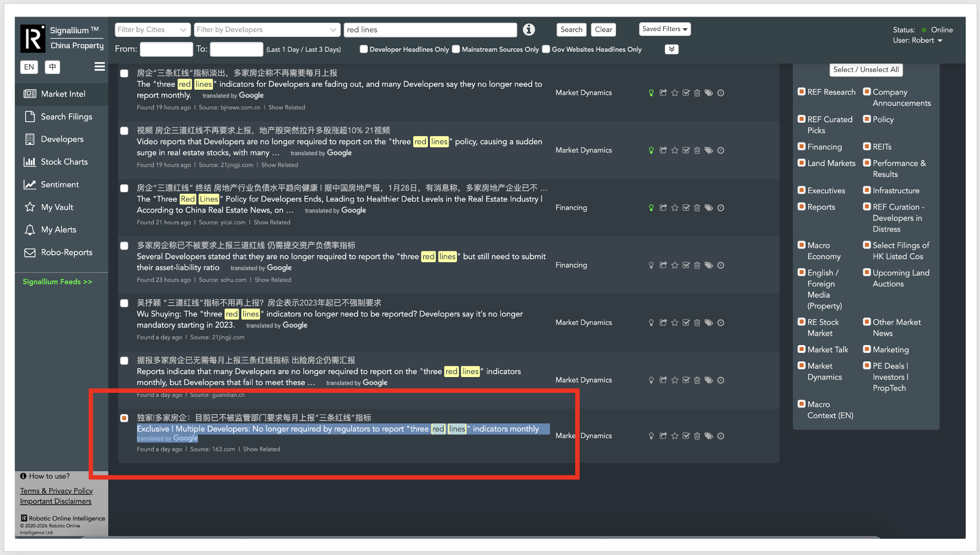This screenshot has height=555, width=980.
Task: Go to Robo-Reports in the sidebar
Action: (x=66, y=252)
